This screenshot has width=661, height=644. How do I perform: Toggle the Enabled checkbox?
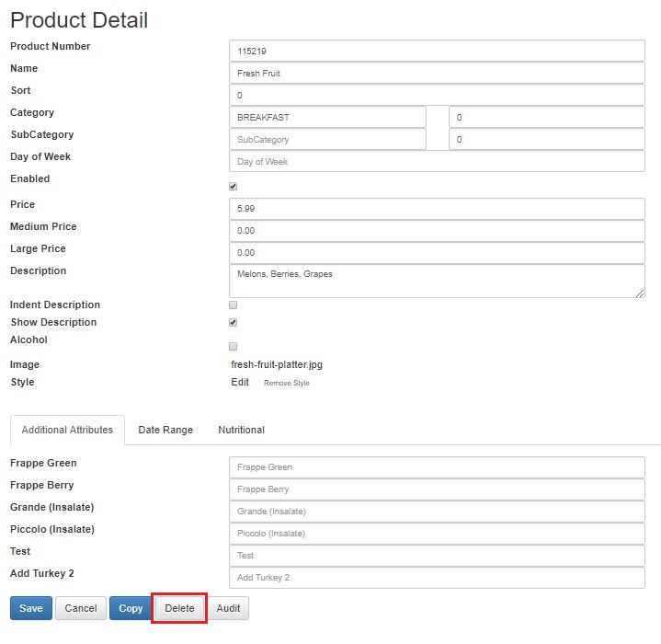tap(233, 187)
